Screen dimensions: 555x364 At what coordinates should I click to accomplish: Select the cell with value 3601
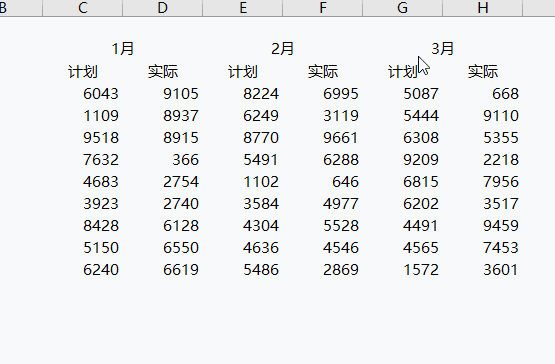point(482,270)
